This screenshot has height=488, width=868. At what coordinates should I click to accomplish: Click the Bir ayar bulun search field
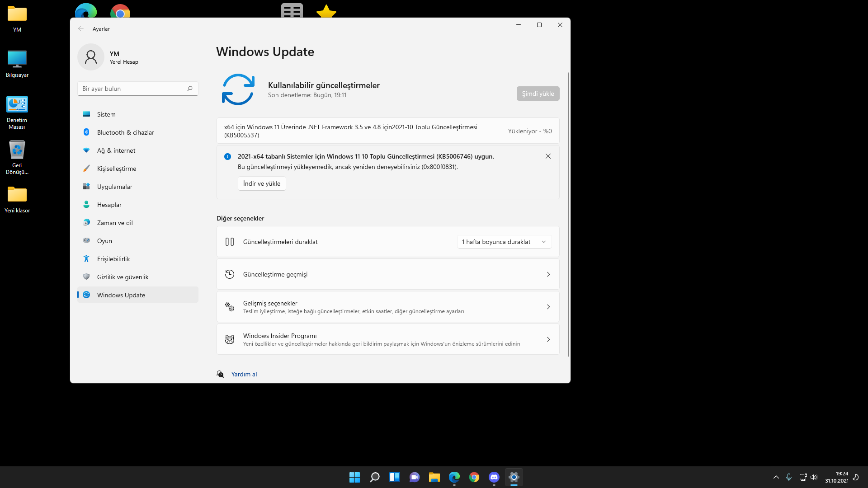133,89
